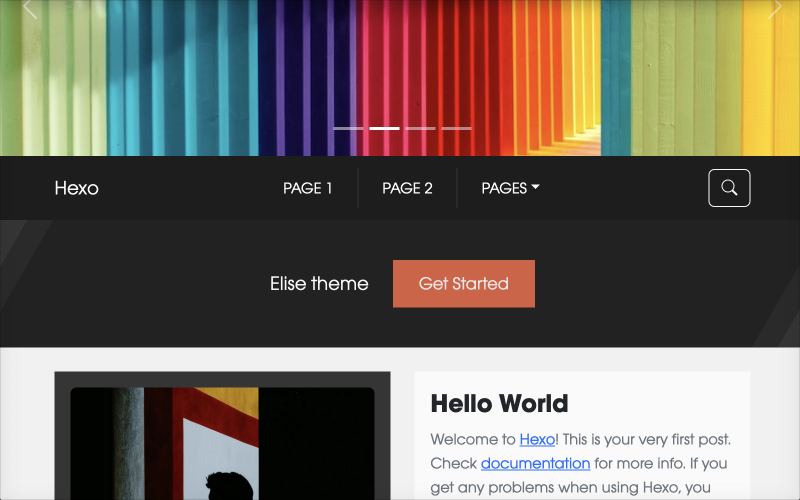This screenshot has width=800, height=500.
Task: Click the Hexo site brand logo
Action: [76, 188]
